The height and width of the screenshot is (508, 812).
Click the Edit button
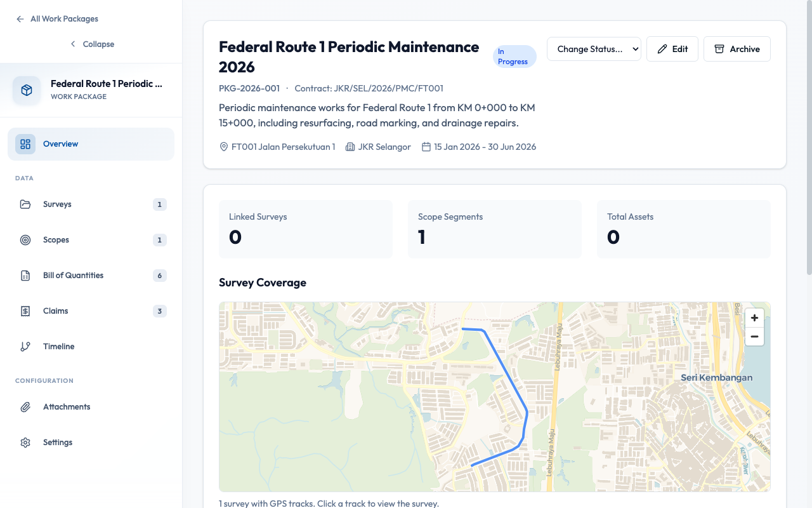click(x=672, y=49)
